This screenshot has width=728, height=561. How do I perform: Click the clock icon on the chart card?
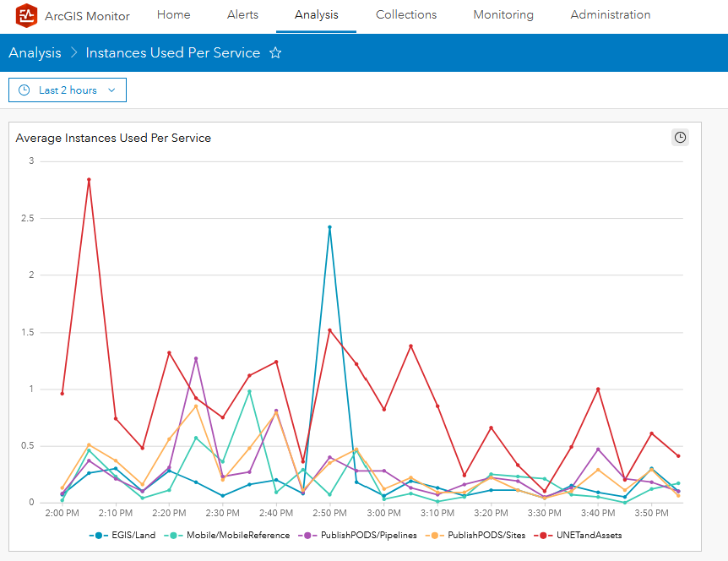[680, 137]
